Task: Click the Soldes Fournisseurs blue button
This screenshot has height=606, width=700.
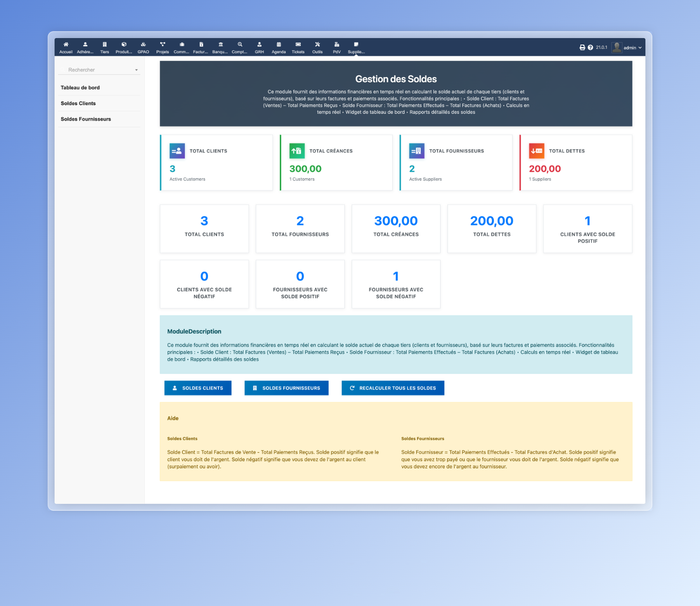Action: [x=287, y=388]
